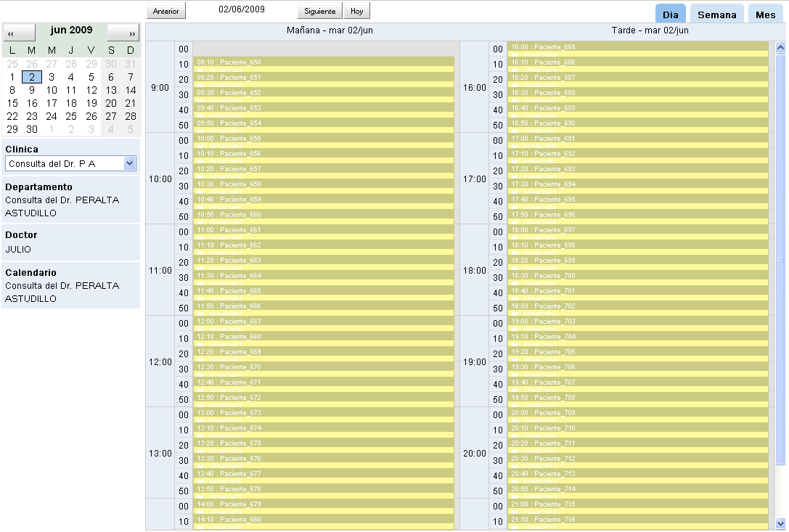Open the 18:00 Paciente_697 appointment
Screen dimensions: 789x532
coord(637,232)
